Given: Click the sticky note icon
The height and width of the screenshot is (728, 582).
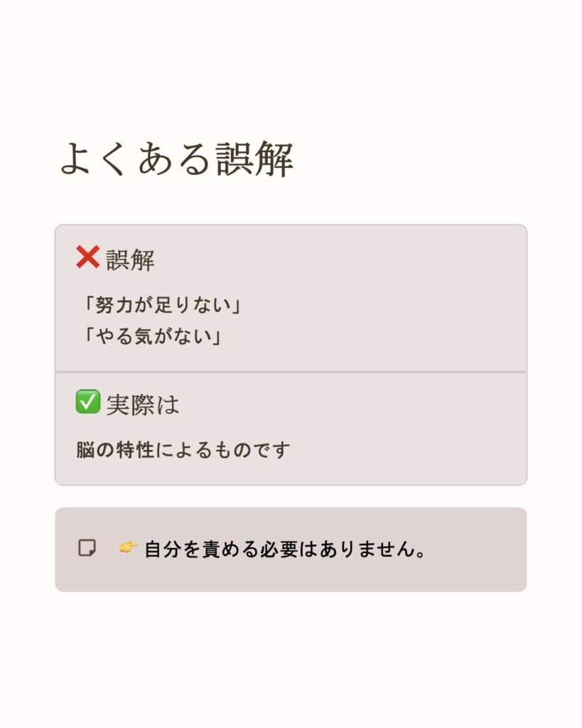Looking at the screenshot, I should pyautogui.click(x=87, y=548).
